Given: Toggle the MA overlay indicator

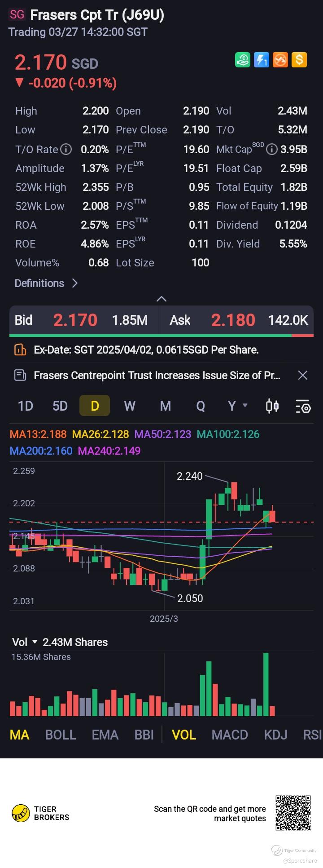Looking at the screenshot, I should [19, 735].
